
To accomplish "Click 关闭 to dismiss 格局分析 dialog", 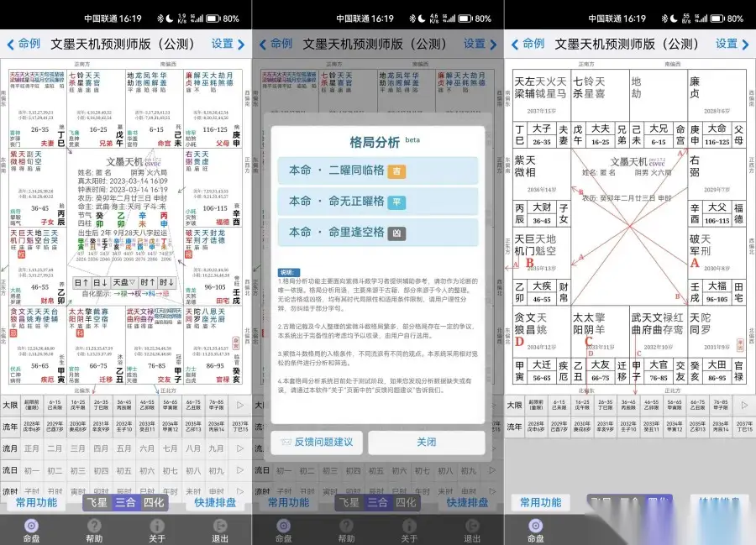I will [x=426, y=442].
